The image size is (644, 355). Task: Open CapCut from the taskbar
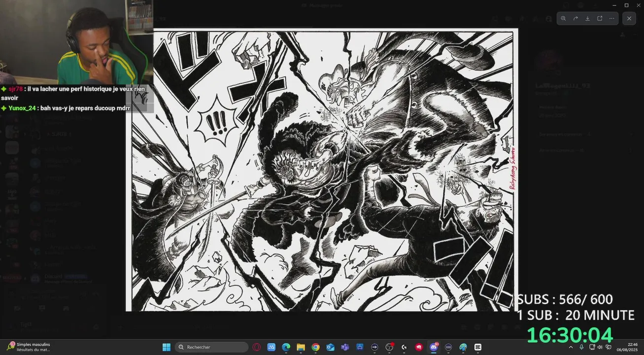pos(477,347)
